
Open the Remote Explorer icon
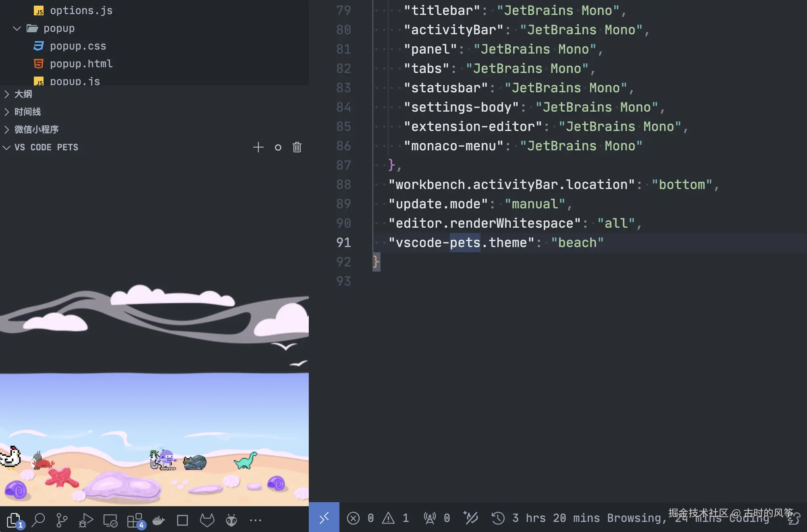(110, 520)
